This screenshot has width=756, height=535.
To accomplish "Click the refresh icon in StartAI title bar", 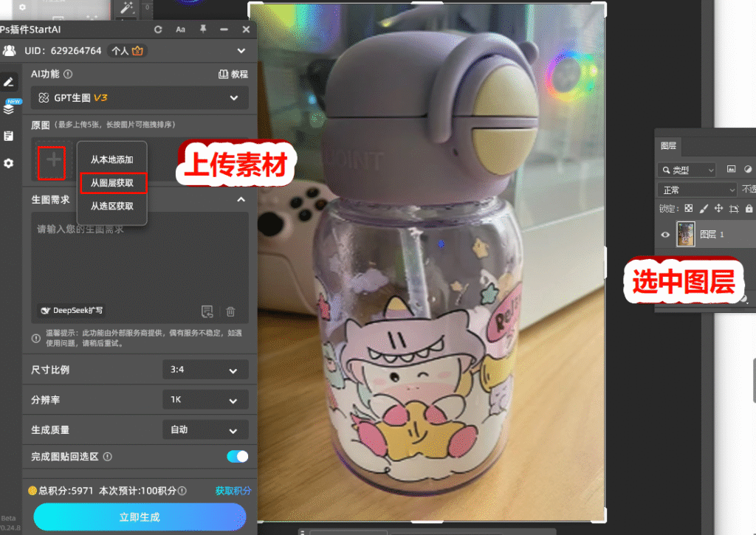I will tap(158, 30).
